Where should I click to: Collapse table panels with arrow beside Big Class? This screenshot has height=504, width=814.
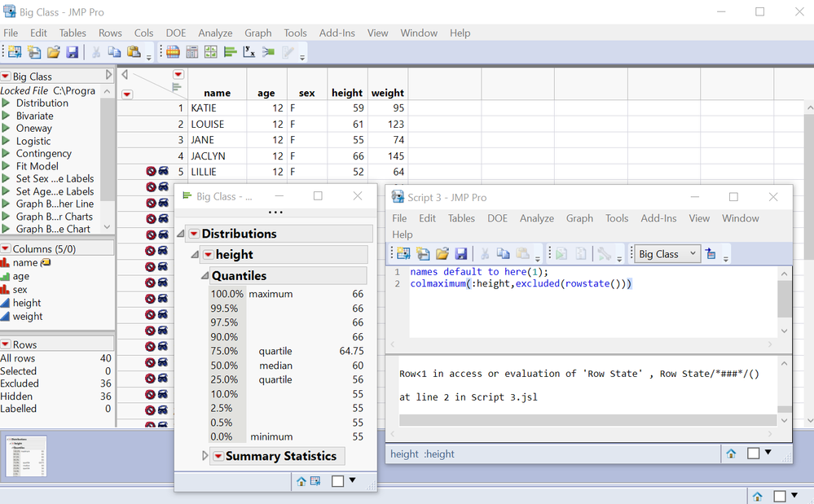(108, 75)
